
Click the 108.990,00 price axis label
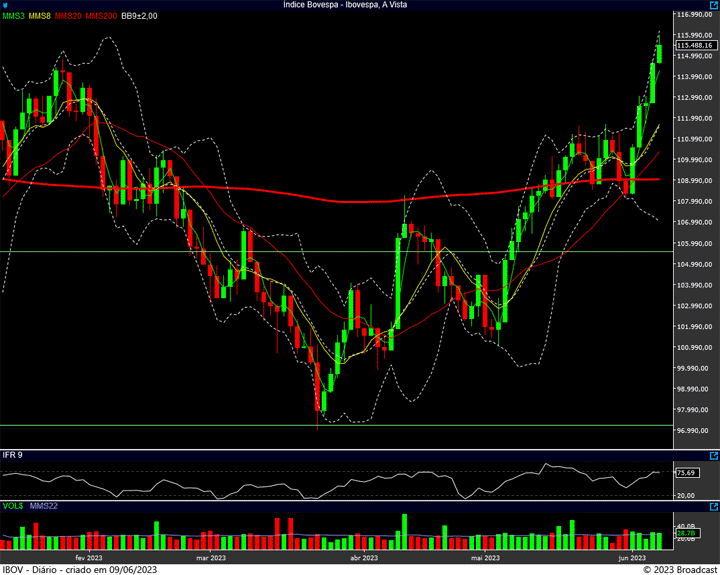tap(695, 181)
